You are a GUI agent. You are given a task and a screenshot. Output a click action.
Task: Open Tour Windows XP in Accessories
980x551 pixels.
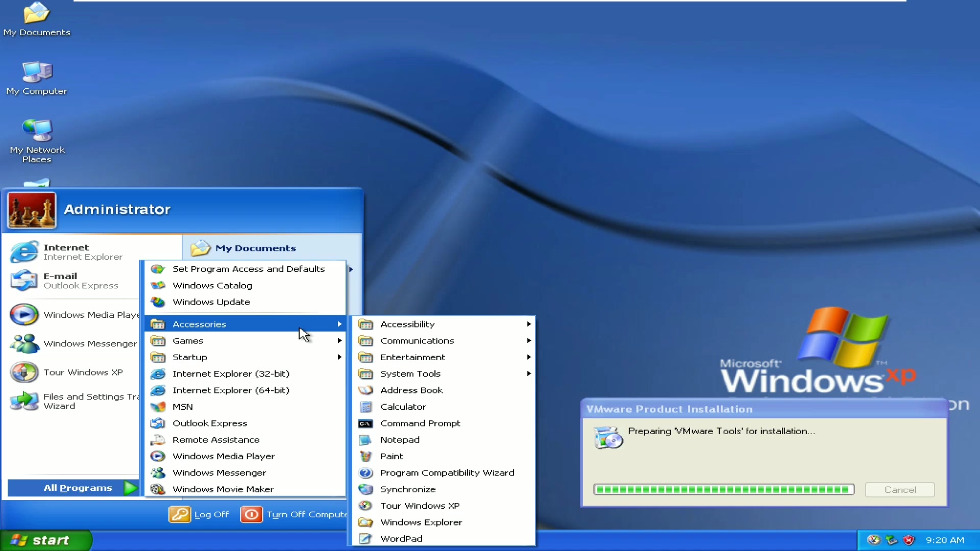point(444,506)
